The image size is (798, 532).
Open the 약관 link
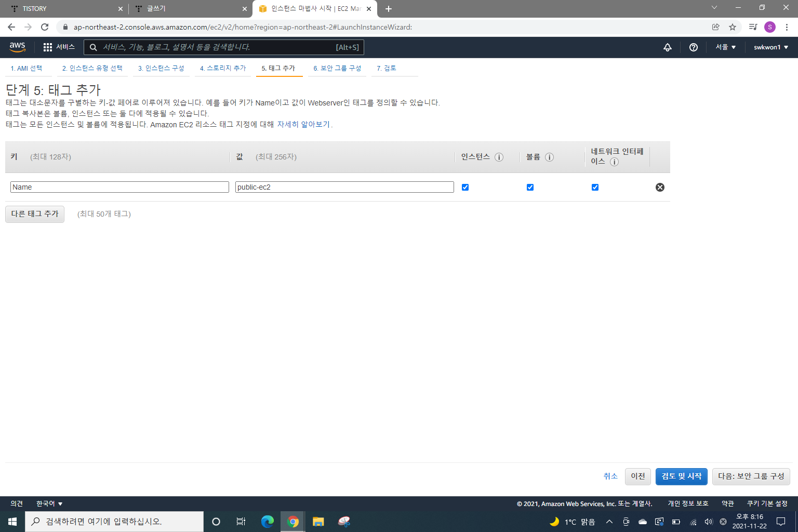[x=728, y=503]
